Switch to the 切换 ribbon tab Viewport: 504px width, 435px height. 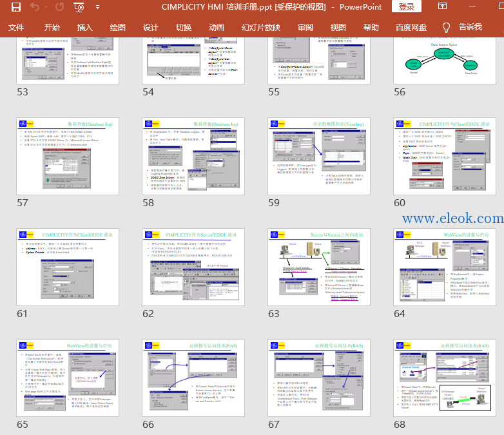tap(184, 28)
